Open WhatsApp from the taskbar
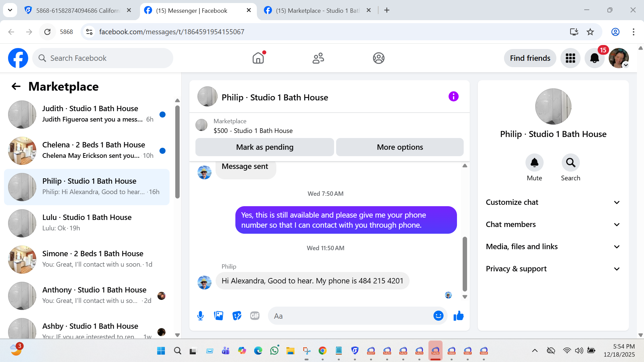This screenshot has height=362, width=644. coord(274,351)
